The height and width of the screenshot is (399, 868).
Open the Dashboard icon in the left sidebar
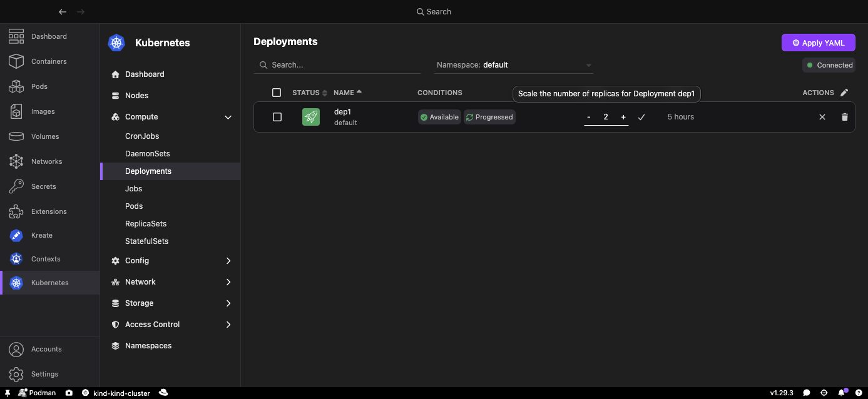click(x=16, y=36)
